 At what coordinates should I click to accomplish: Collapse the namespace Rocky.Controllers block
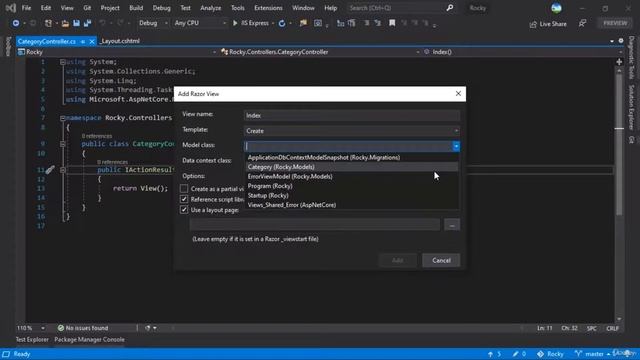pos(62,118)
